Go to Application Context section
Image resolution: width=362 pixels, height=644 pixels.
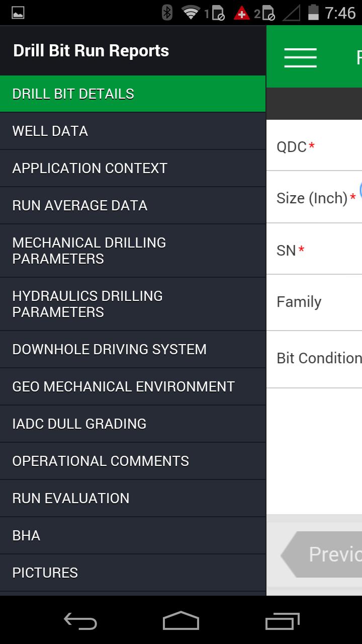(133, 169)
